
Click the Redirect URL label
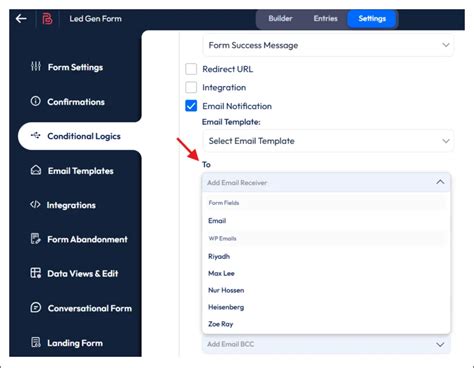[x=228, y=69]
